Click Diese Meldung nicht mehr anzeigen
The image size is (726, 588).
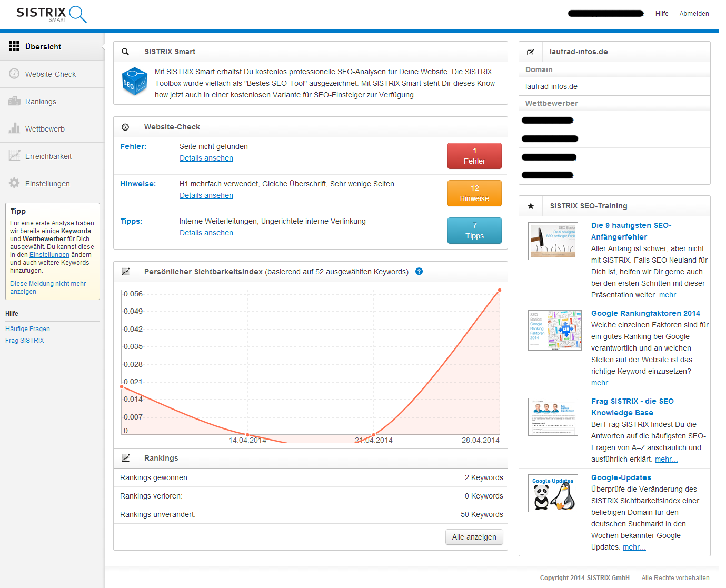coord(48,287)
